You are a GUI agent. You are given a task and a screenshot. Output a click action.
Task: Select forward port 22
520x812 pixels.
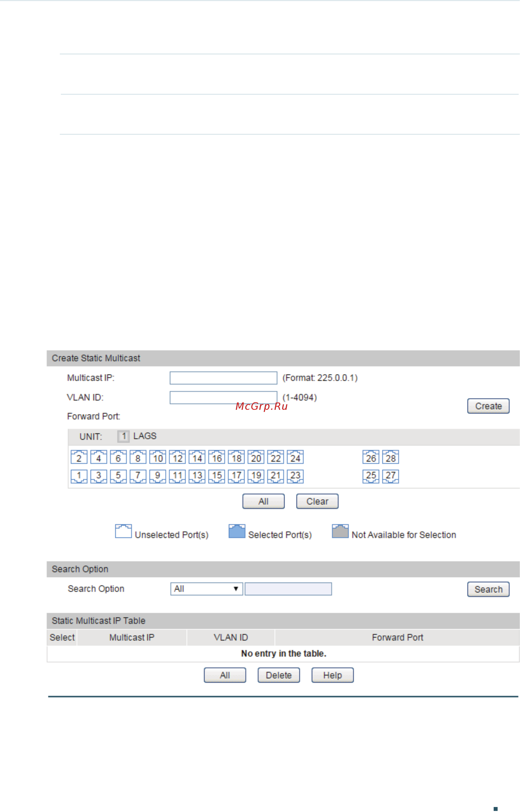click(275, 457)
